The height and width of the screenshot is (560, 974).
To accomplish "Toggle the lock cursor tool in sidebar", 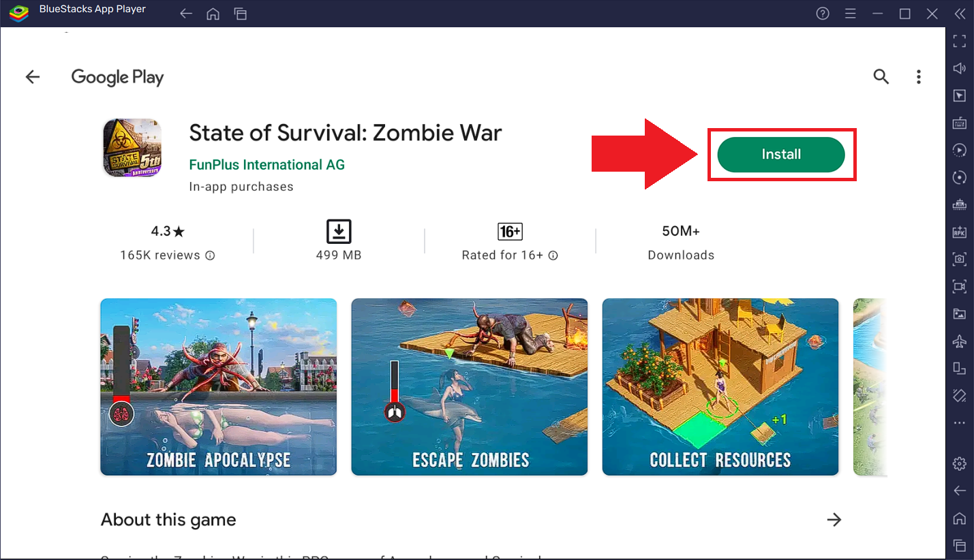I will pyautogui.click(x=960, y=95).
